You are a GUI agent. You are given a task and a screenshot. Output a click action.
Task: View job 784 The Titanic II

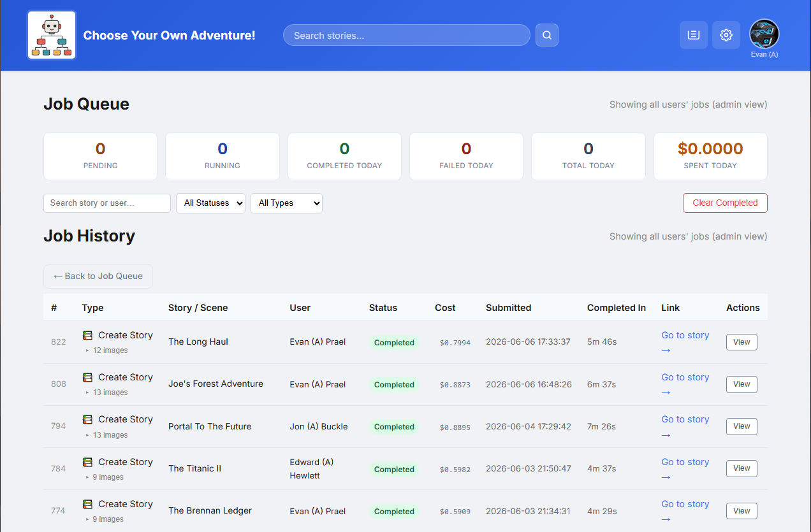tap(742, 468)
